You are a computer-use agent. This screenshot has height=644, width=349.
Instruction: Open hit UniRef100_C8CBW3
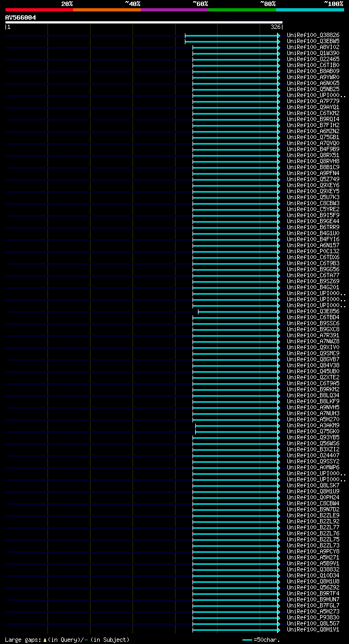pyautogui.click(x=313, y=204)
